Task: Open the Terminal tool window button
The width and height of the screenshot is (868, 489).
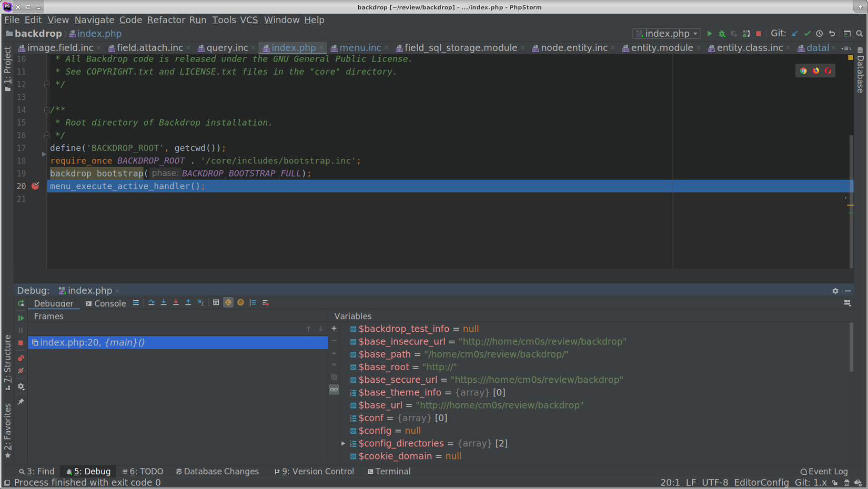Action: point(389,472)
